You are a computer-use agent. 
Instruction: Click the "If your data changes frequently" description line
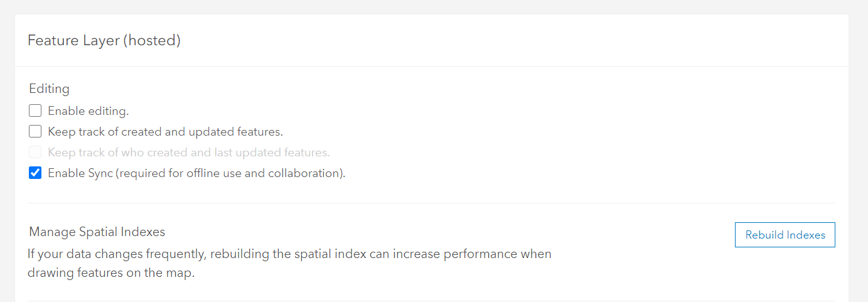click(x=289, y=254)
